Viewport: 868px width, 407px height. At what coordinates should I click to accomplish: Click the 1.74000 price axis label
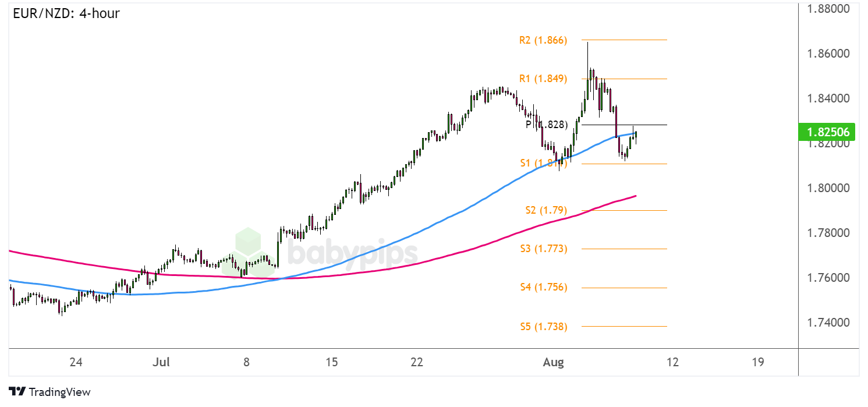[830, 322]
